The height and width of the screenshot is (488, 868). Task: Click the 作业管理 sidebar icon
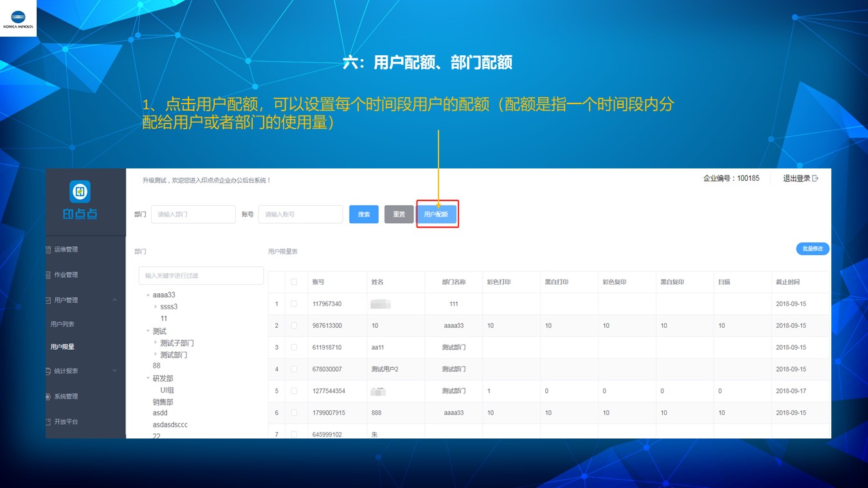(x=48, y=275)
